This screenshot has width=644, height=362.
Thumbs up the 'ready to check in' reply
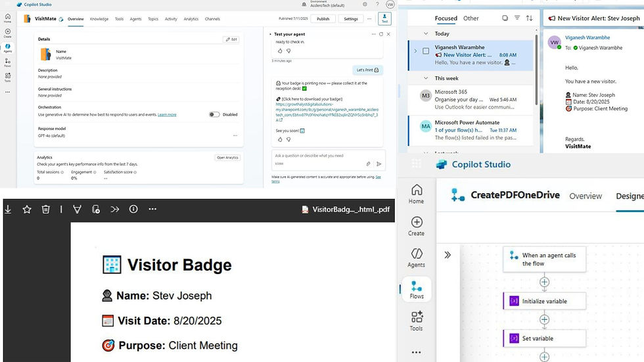pos(280,51)
